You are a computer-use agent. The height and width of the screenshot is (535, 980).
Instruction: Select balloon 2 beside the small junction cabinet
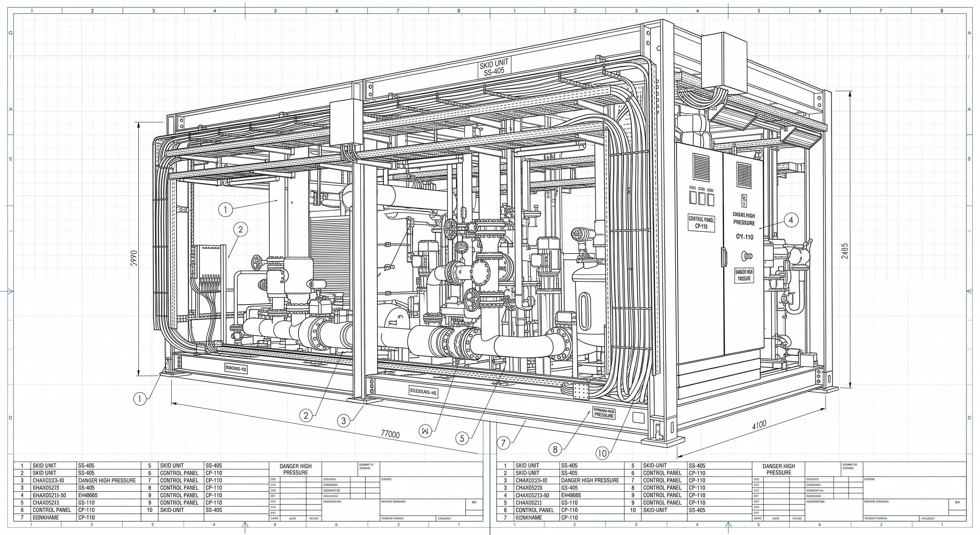240,229
